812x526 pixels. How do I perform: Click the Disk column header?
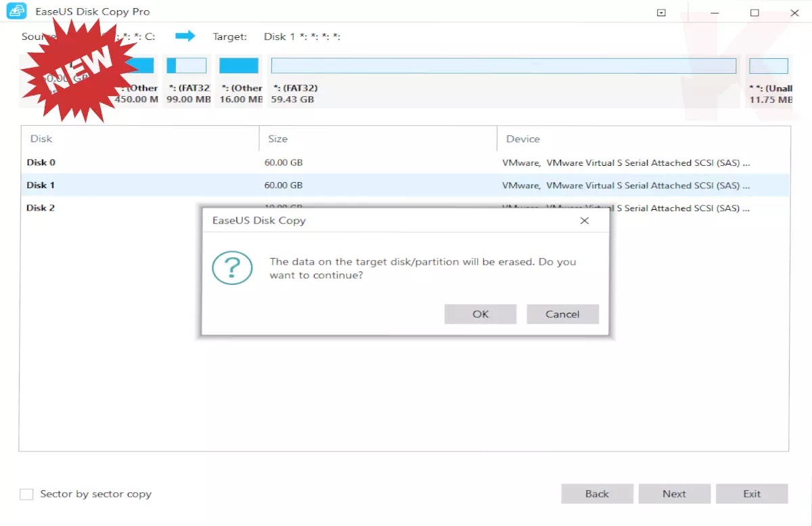coord(140,139)
